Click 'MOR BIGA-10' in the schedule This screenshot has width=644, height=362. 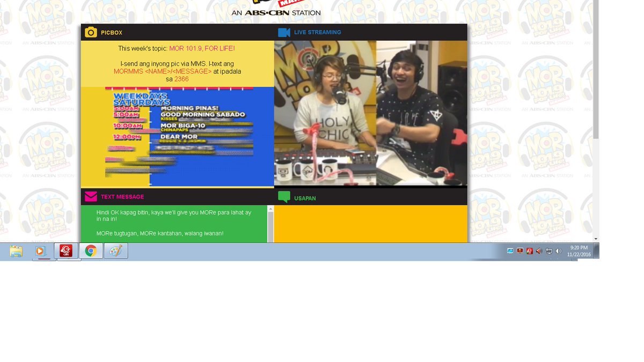(183, 125)
